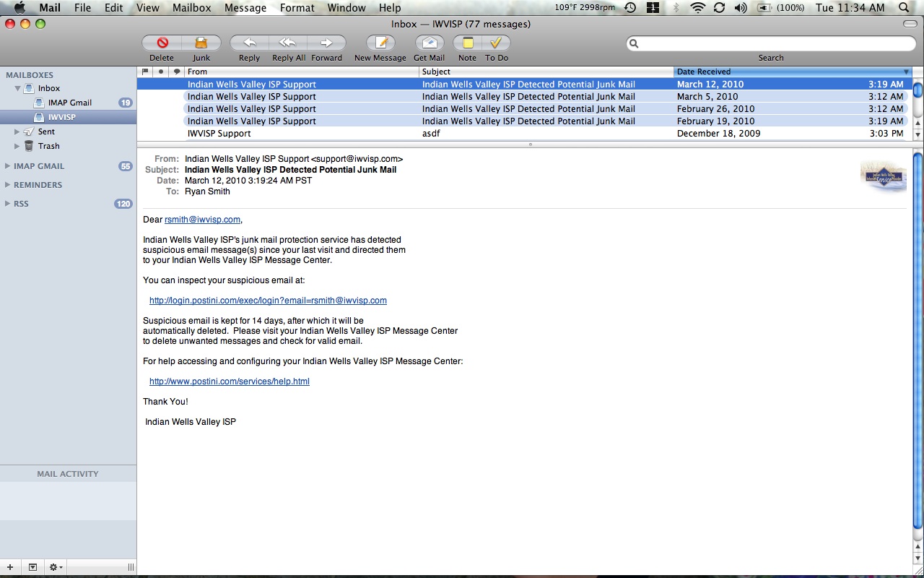Sort messages by Subject column
Viewport: 924px width, 578px height.
(546, 72)
